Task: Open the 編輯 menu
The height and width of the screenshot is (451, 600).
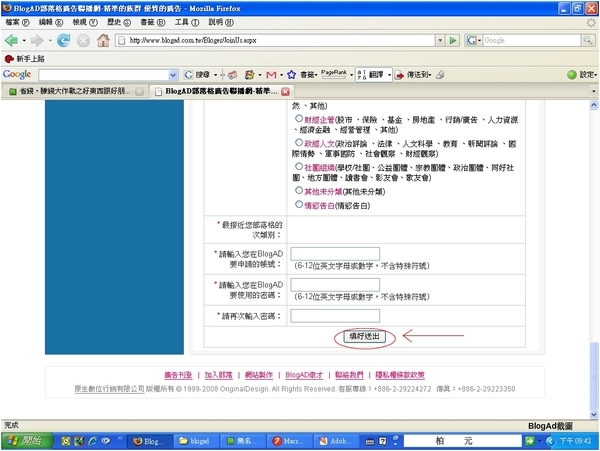Action: (x=51, y=23)
